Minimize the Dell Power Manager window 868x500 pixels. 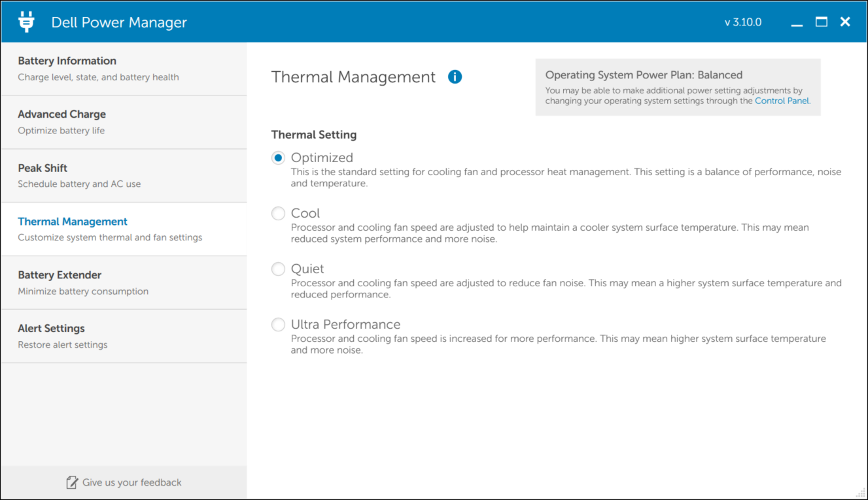[797, 23]
